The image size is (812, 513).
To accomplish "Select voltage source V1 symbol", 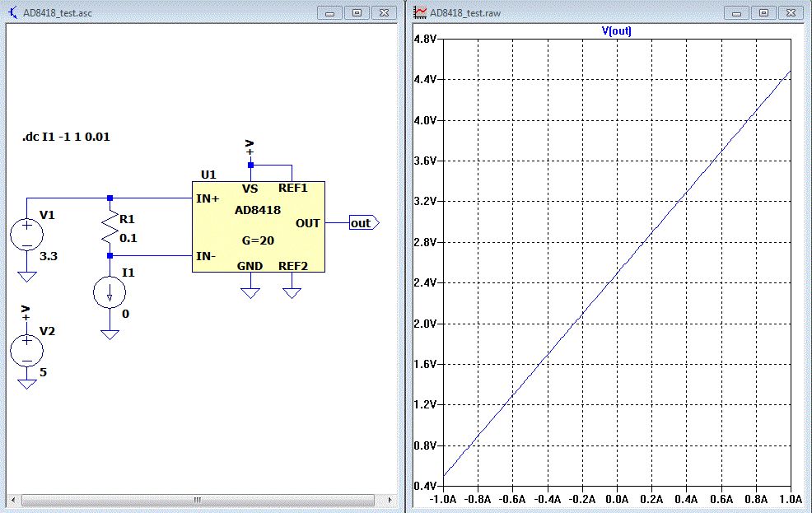I will coord(27,235).
